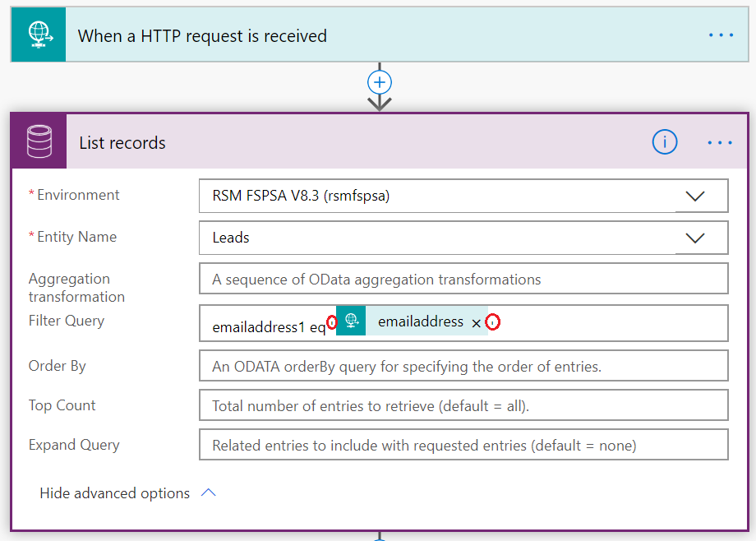Select the emailaddress dynamic content token
756x541 pixels.
(420, 321)
